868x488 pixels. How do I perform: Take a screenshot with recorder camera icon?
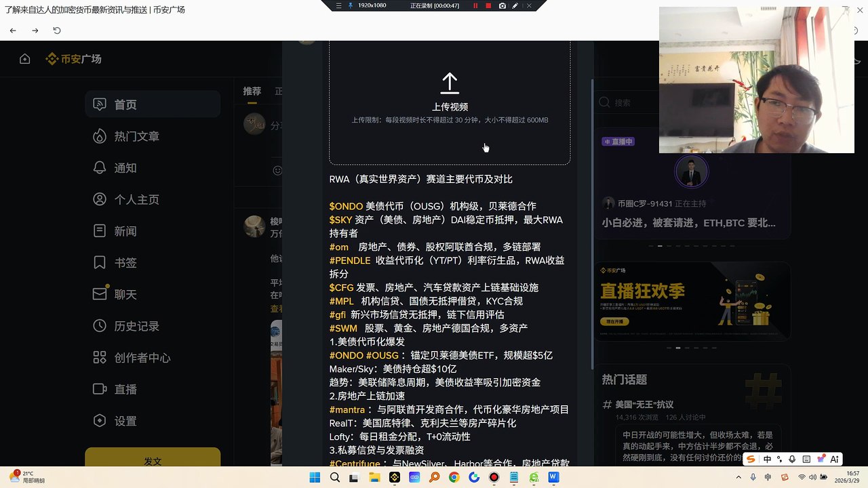coord(502,5)
